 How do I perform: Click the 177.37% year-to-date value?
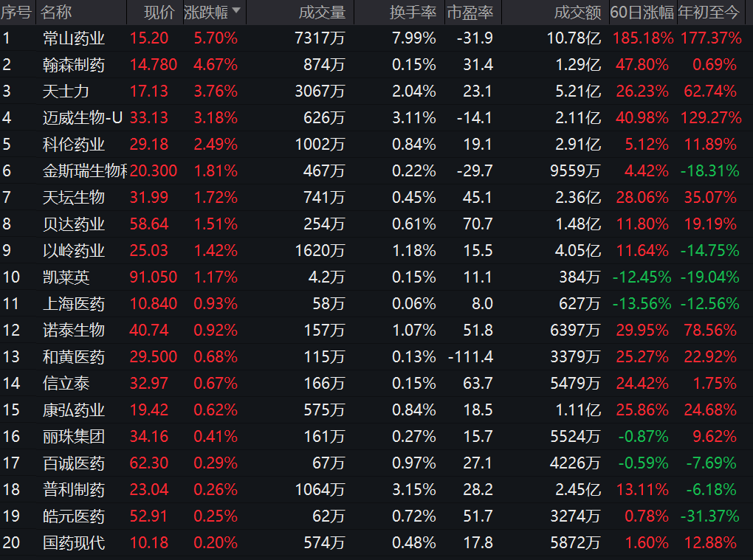[x=711, y=38]
